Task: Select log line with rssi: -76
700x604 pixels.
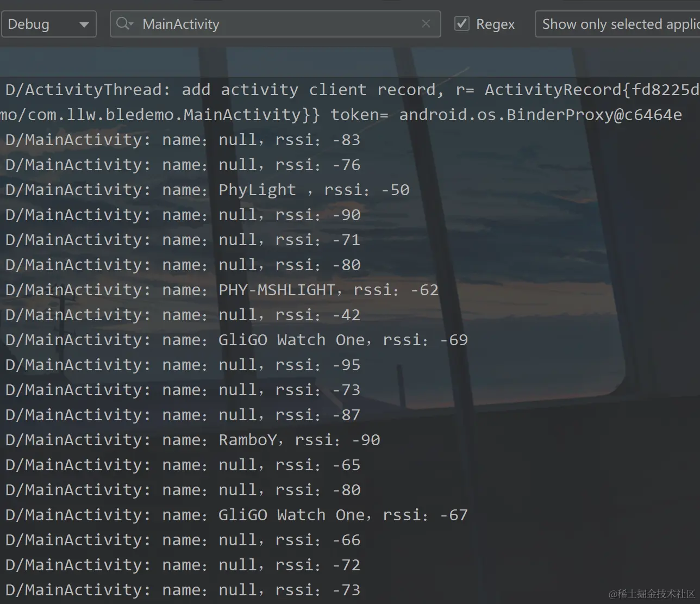Action: (183, 165)
